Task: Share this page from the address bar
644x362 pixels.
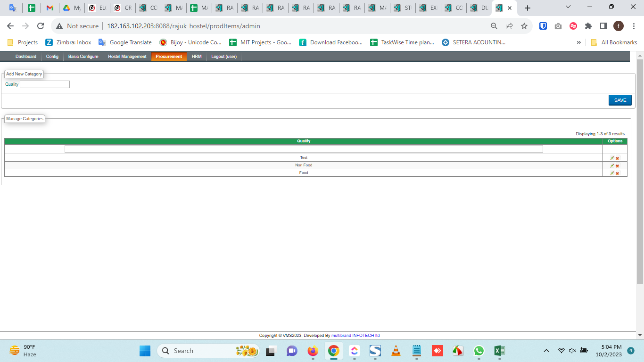Action: click(x=509, y=26)
